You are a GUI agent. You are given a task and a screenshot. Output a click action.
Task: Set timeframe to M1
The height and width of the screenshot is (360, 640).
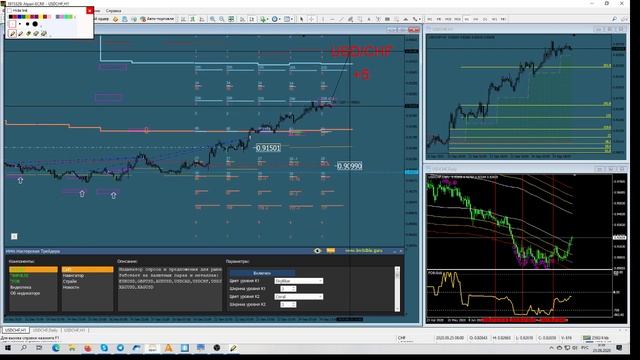click(430, 19)
